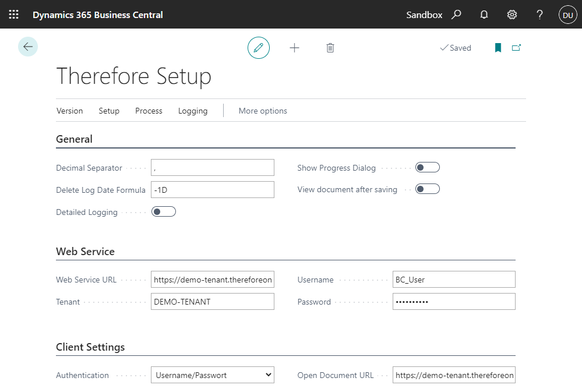Open the app launcher waffle menu
582x392 pixels.
click(14, 15)
